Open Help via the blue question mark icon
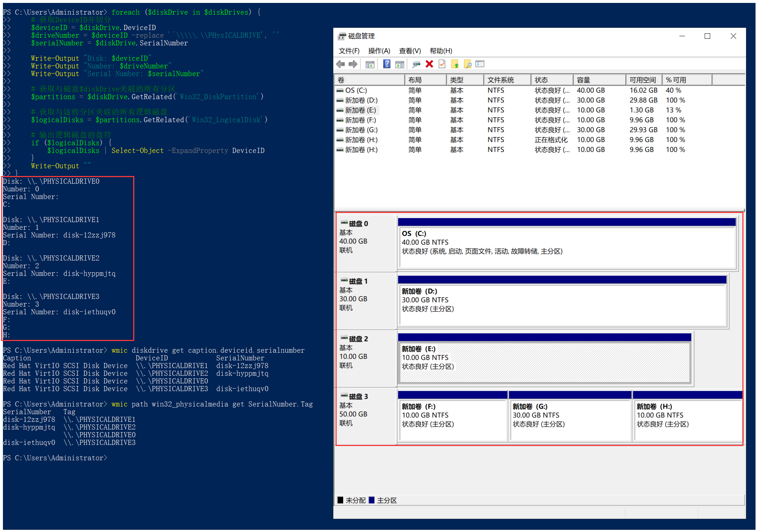This screenshot has width=757, height=532. (386, 64)
